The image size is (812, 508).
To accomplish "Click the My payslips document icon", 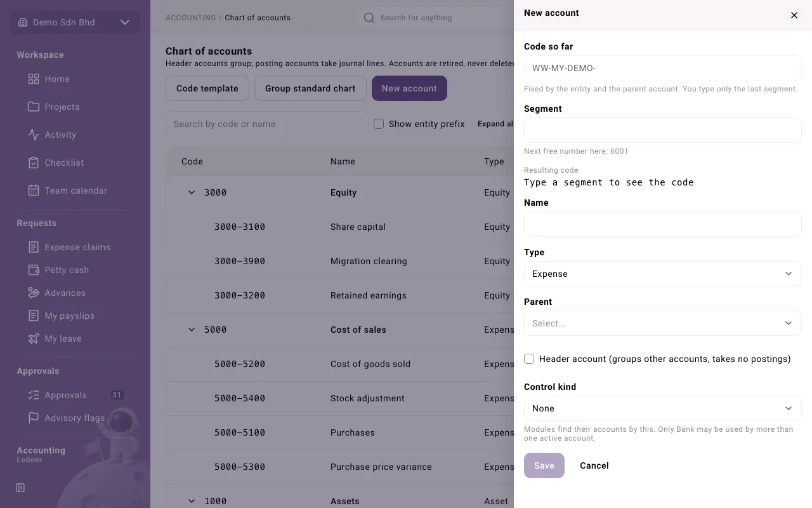I will (34, 316).
